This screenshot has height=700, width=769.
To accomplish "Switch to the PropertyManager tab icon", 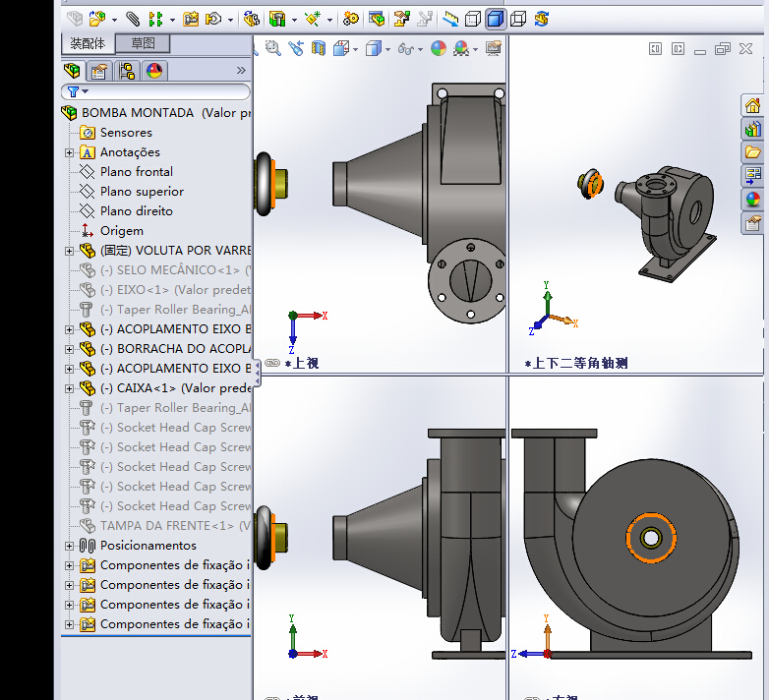I will tap(98, 71).
